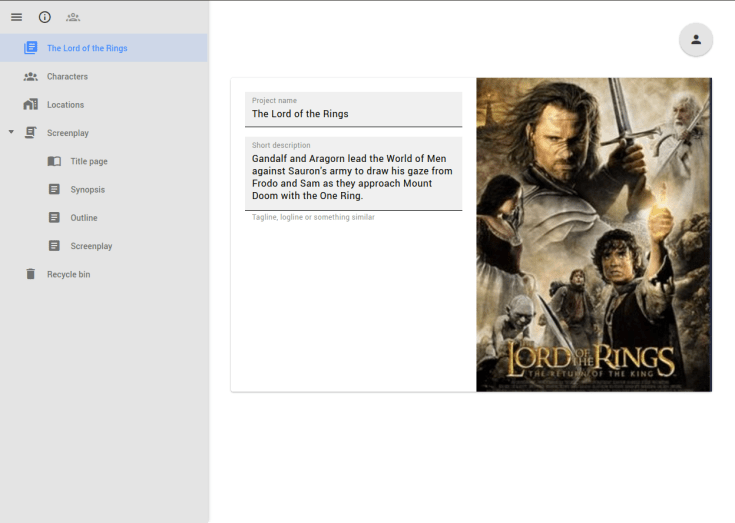Click the Title page book icon

coord(54,161)
